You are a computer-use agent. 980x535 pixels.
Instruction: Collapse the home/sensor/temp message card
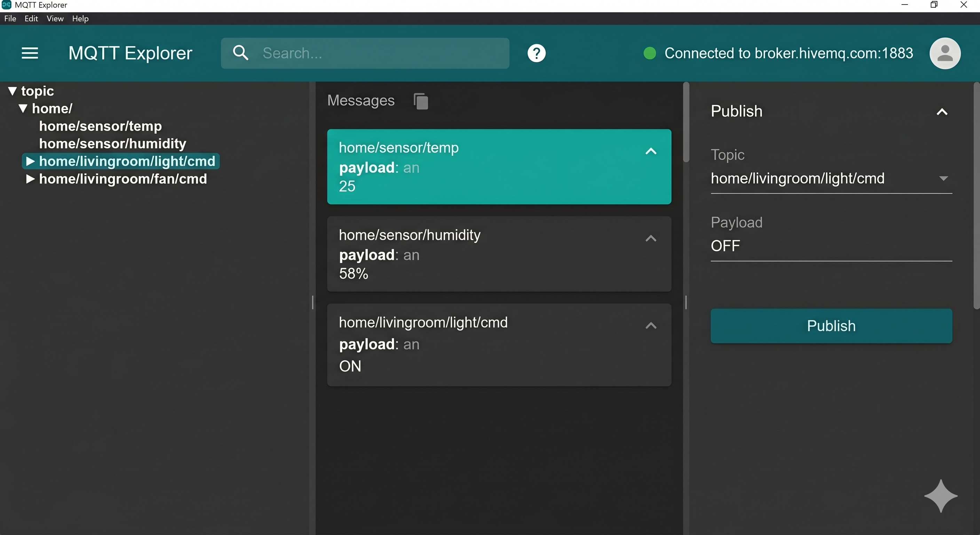click(x=651, y=151)
